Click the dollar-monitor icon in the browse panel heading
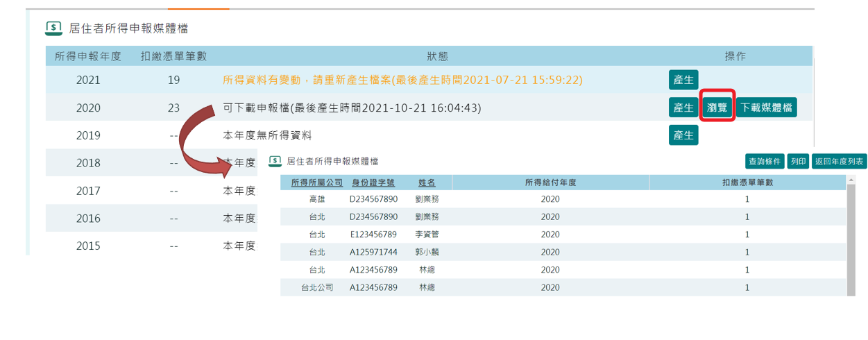 pyautogui.click(x=275, y=161)
